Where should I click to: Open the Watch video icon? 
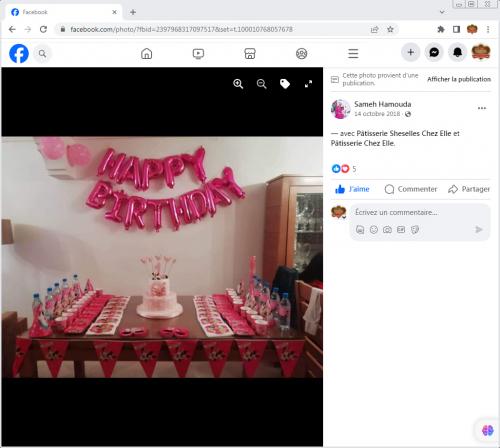pyautogui.click(x=198, y=53)
